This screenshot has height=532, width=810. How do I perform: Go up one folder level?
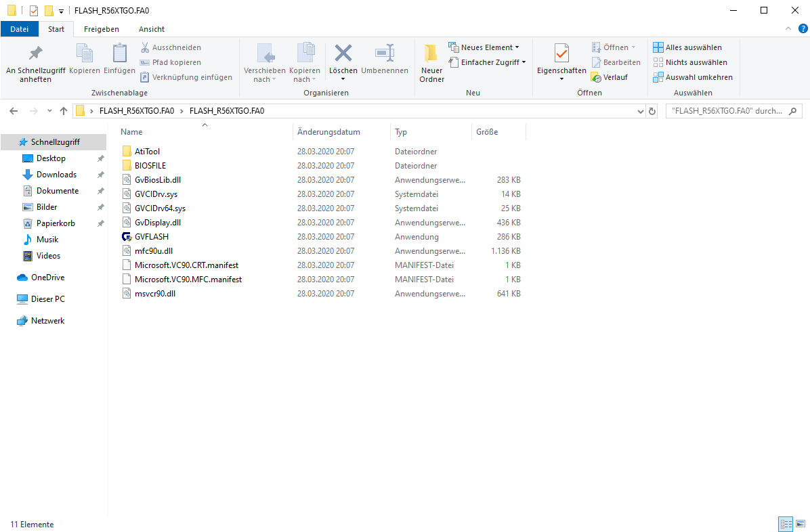click(x=64, y=111)
